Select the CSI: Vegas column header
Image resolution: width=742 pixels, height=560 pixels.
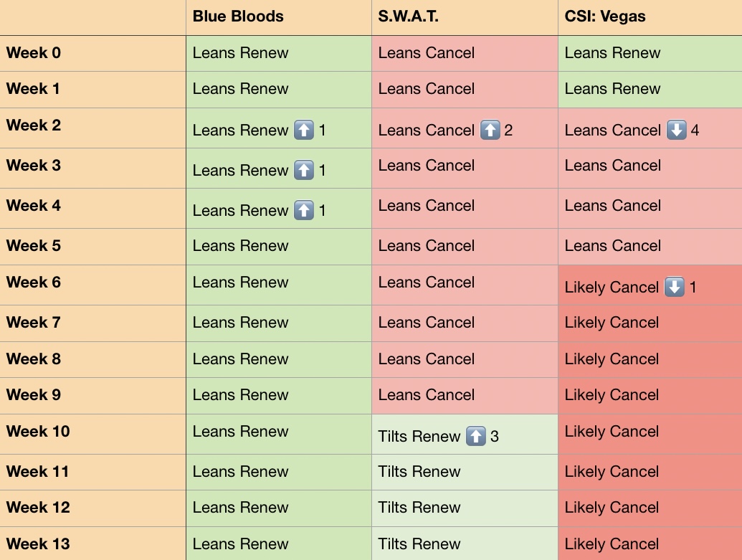click(650, 17)
